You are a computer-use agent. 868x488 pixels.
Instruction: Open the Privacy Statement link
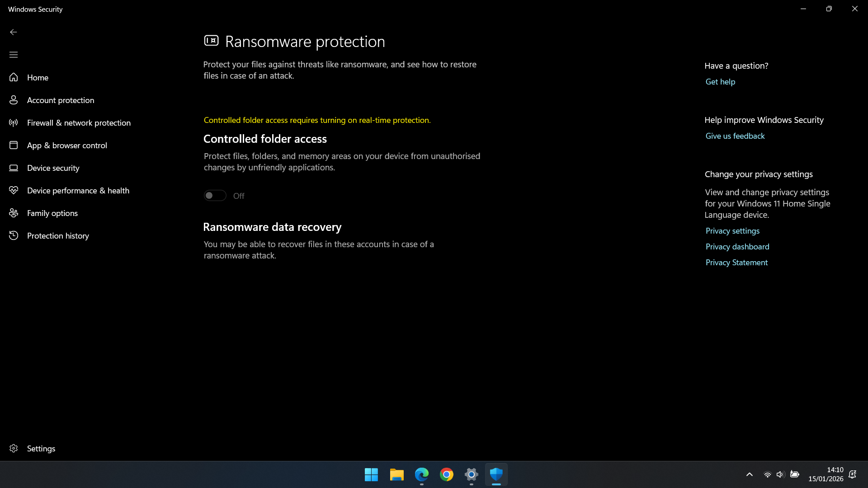tap(736, 263)
